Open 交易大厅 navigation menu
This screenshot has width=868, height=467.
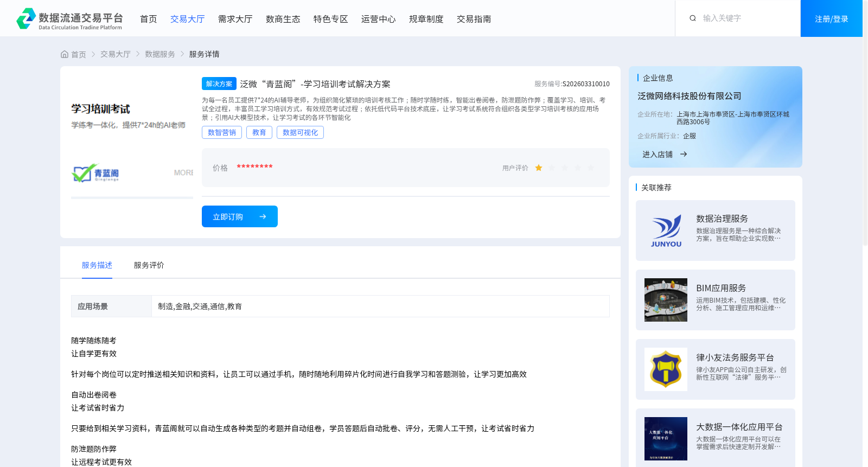click(187, 19)
